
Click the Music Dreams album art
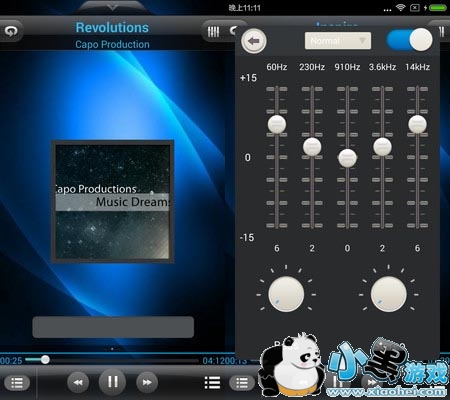click(x=112, y=201)
